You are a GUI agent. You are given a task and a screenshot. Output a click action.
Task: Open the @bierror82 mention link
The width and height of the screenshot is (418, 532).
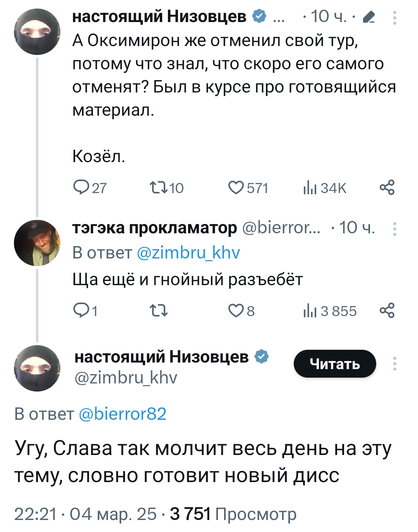(123, 414)
